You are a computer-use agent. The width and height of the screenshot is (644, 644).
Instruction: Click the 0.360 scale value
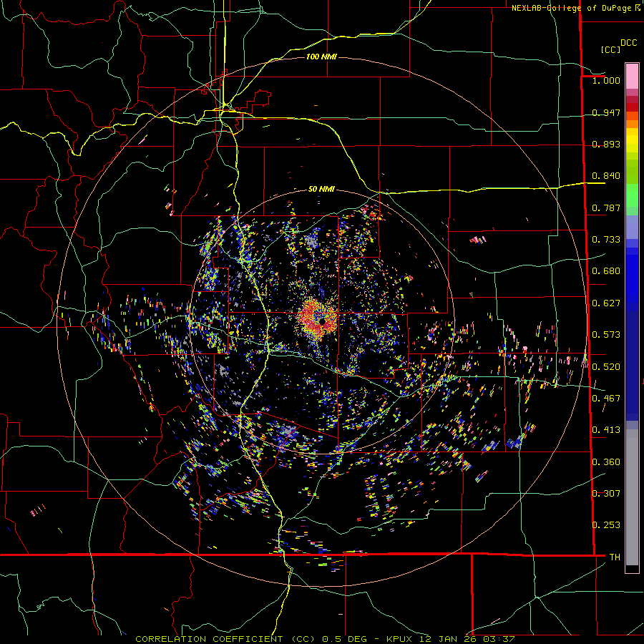[606, 462]
